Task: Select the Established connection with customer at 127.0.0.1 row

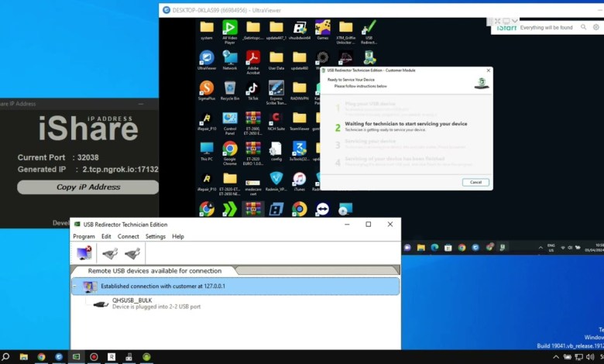Action: coord(235,287)
